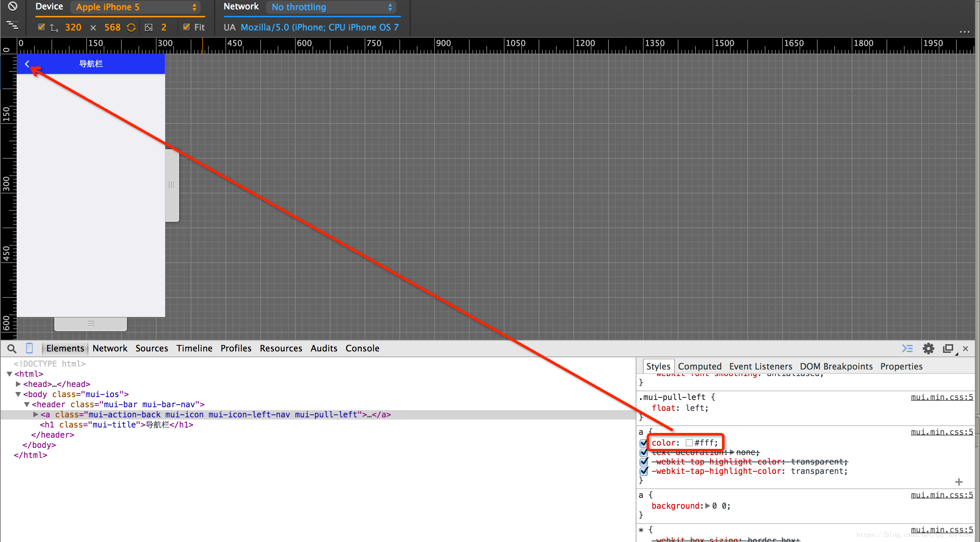Toggle the device mode phone icon

[x=29, y=348]
